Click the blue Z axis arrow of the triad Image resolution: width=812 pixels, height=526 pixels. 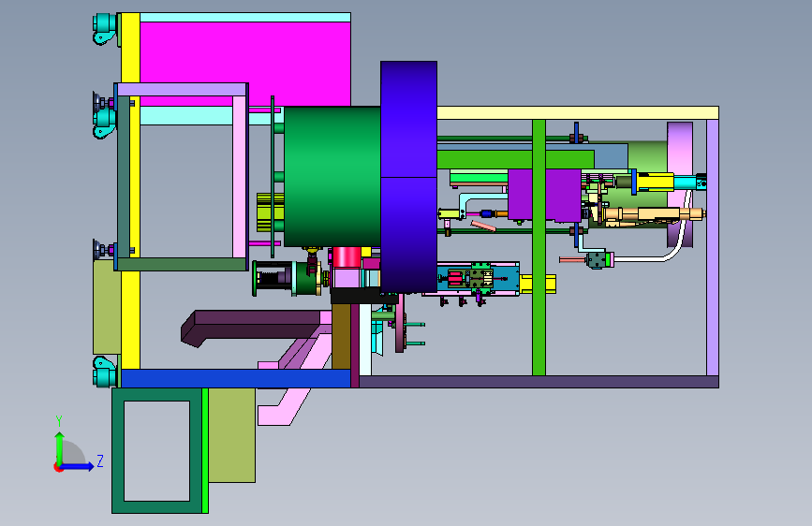click(78, 466)
